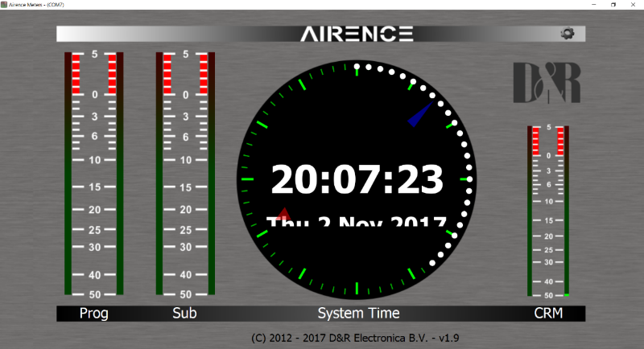The height and width of the screenshot is (349, 644).
Task: Close the Airence Meters window
Action: coord(634,5)
